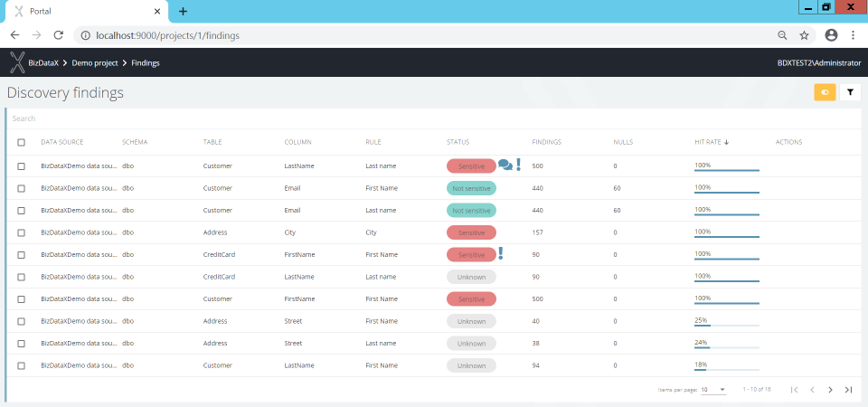Go to next page of findings

coord(830,390)
